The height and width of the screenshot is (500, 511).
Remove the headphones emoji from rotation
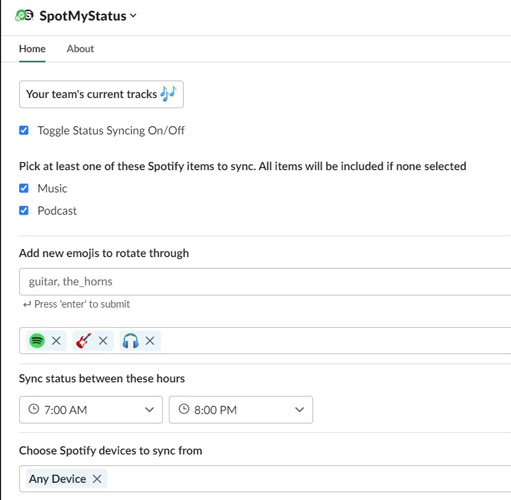pyautogui.click(x=150, y=341)
